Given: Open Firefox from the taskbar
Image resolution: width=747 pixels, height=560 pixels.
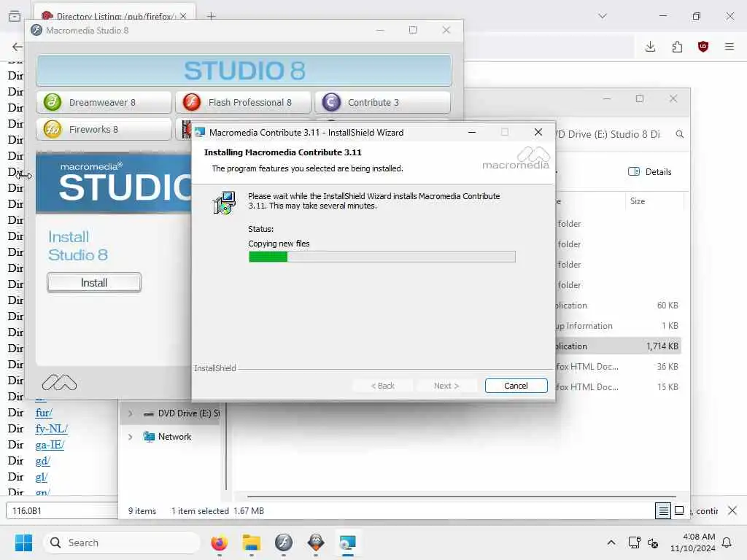Looking at the screenshot, I should (219, 542).
